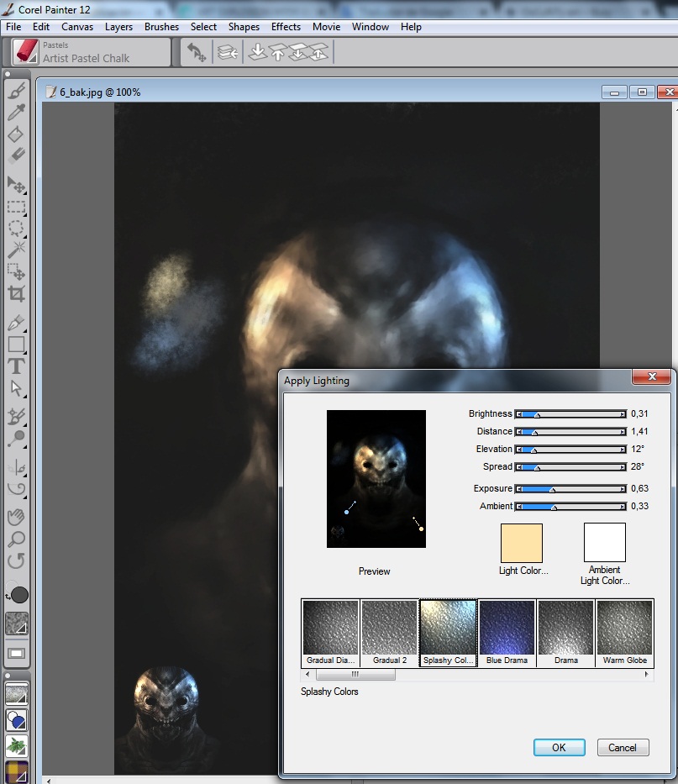Select the Text tool
Viewport: 678px width, 784px height.
coord(16,366)
